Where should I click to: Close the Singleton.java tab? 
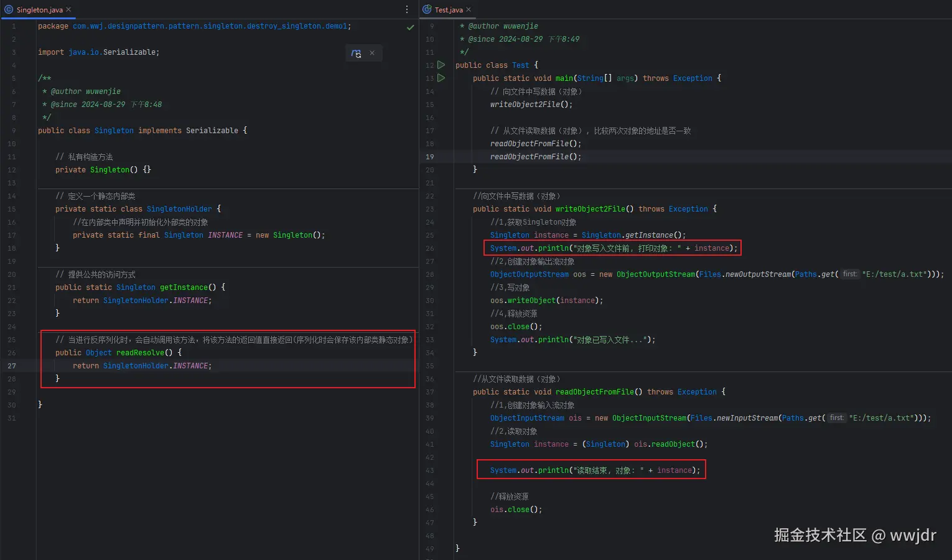tap(68, 9)
